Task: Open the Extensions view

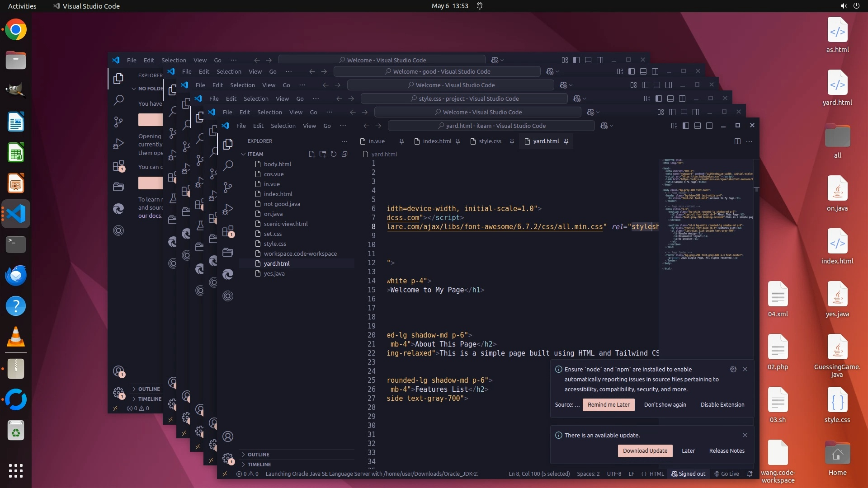Action: (228, 231)
